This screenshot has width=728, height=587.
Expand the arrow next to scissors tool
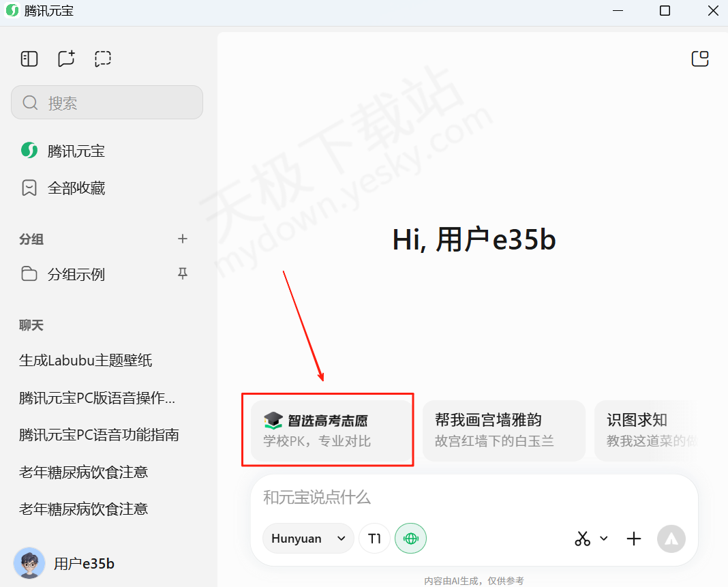tap(604, 539)
